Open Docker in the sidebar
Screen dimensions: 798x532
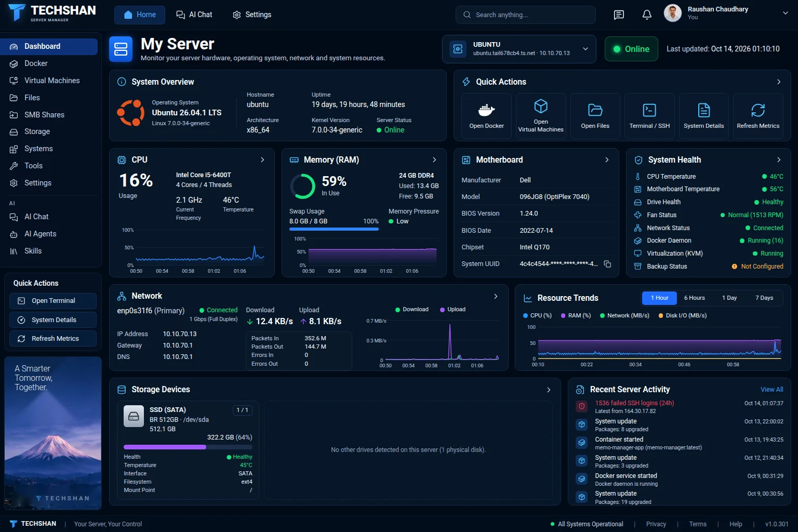click(49, 63)
